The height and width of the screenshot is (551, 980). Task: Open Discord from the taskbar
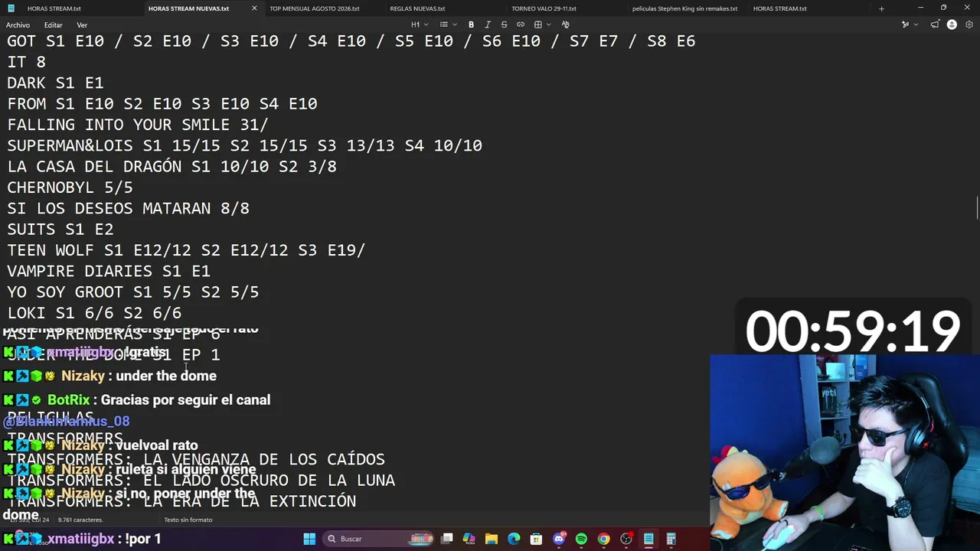click(x=559, y=539)
